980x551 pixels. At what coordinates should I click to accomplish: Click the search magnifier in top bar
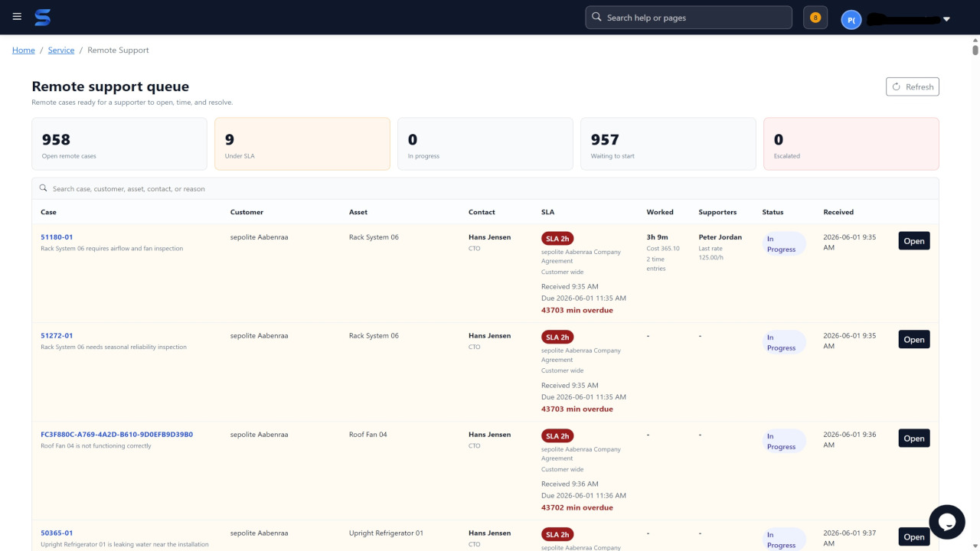[596, 17]
